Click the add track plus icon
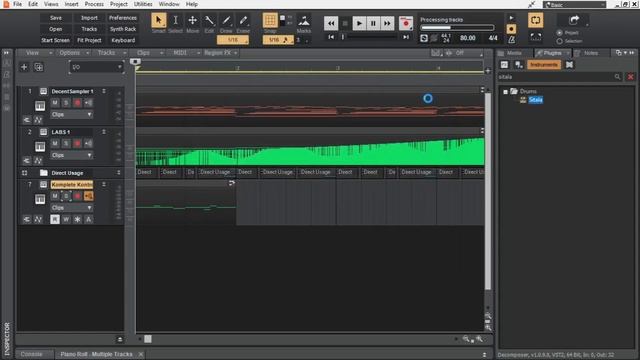Viewport: 640px width, 360px height. (x=24, y=67)
